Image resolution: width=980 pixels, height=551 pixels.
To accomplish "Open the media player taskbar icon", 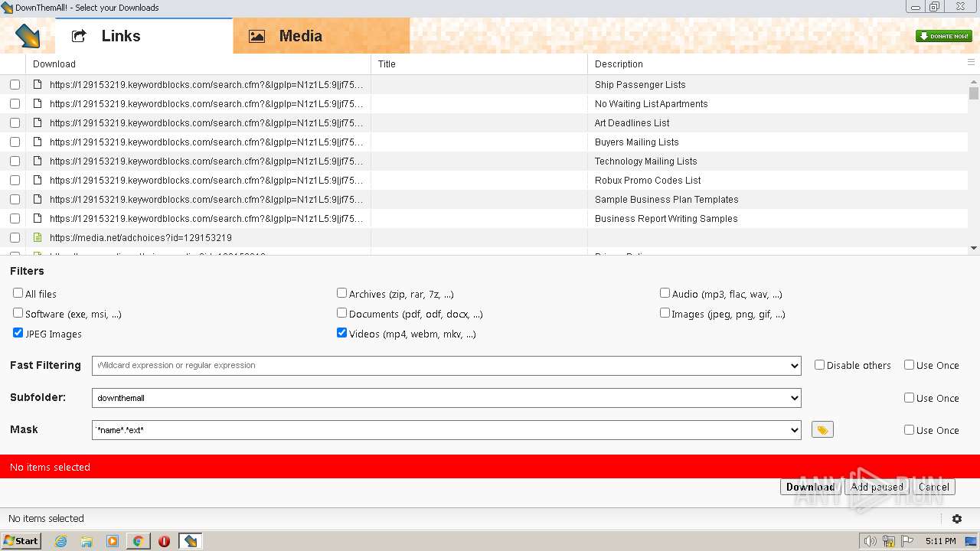I will tap(113, 541).
